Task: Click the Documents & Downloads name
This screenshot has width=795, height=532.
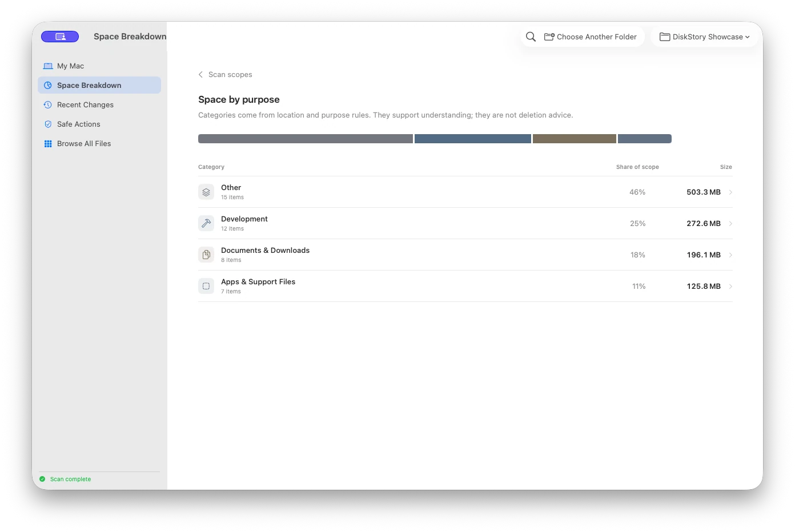Action: click(x=266, y=251)
